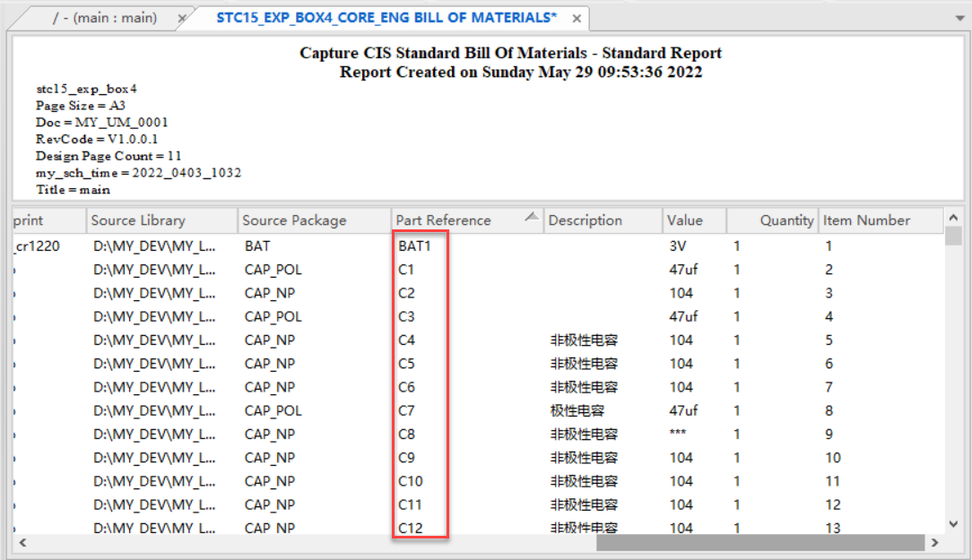Click the vertical scrollbar thumb
The width and height of the screenshot is (972, 560).
[x=955, y=237]
